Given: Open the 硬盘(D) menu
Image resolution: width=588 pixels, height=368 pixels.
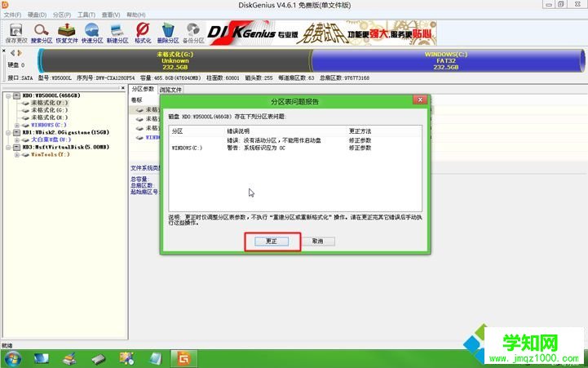Looking at the screenshot, I should point(37,15).
